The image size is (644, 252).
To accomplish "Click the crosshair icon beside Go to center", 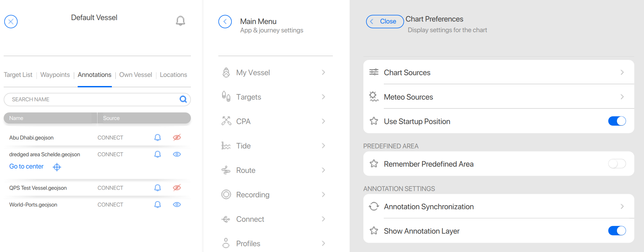I will pyautogui.click(x=57, y=167).
